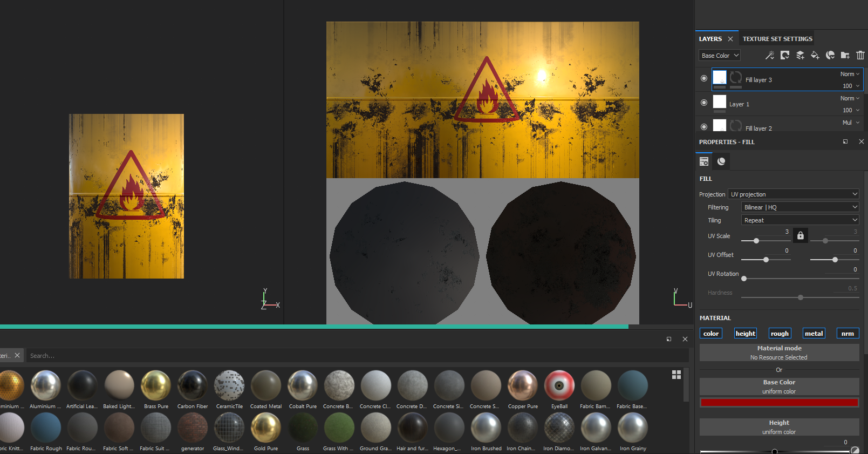The width and height of the screenshot is (868, 454).
Task: Open the material sphere tab in Properties
Action: (721, 161)
